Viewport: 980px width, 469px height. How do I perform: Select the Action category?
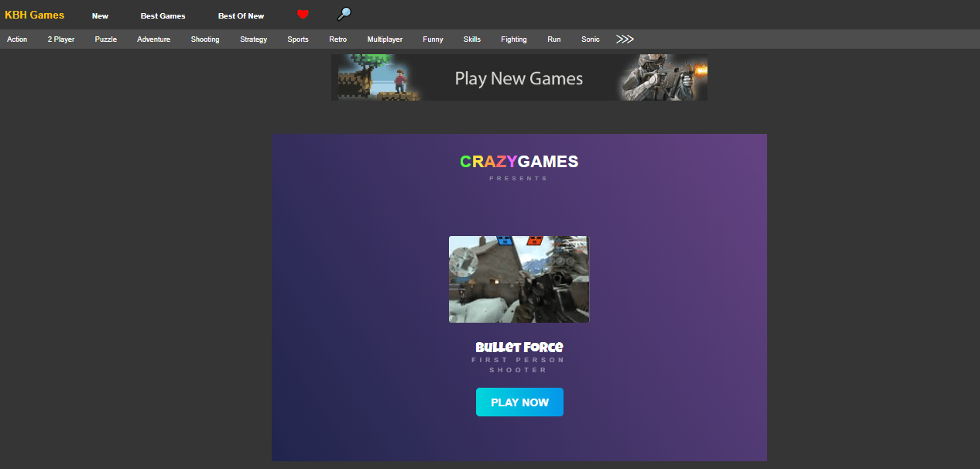(17, 39)
